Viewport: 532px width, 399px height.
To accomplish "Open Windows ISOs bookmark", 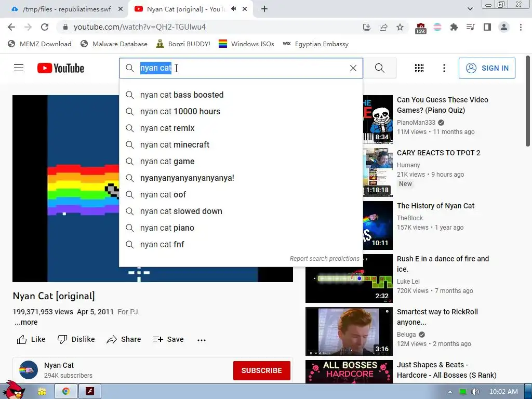I will tap(246, 44).
